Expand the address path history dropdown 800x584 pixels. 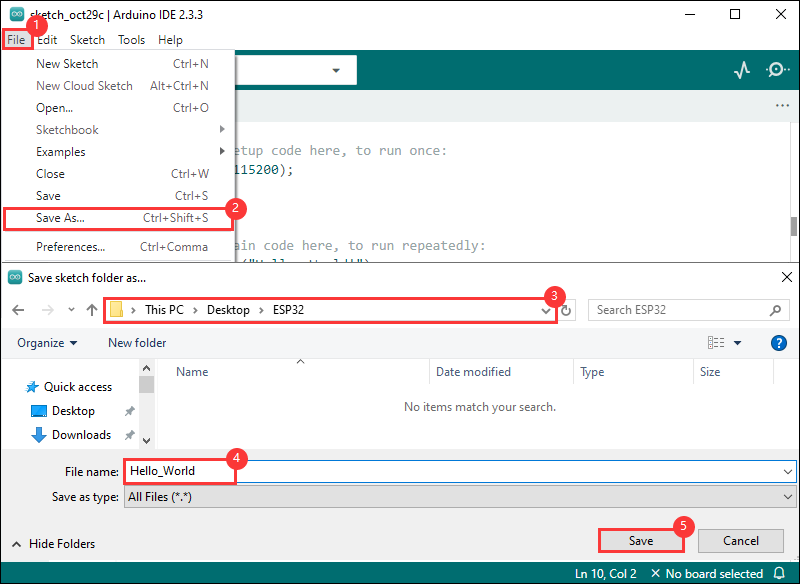point(545,310)
